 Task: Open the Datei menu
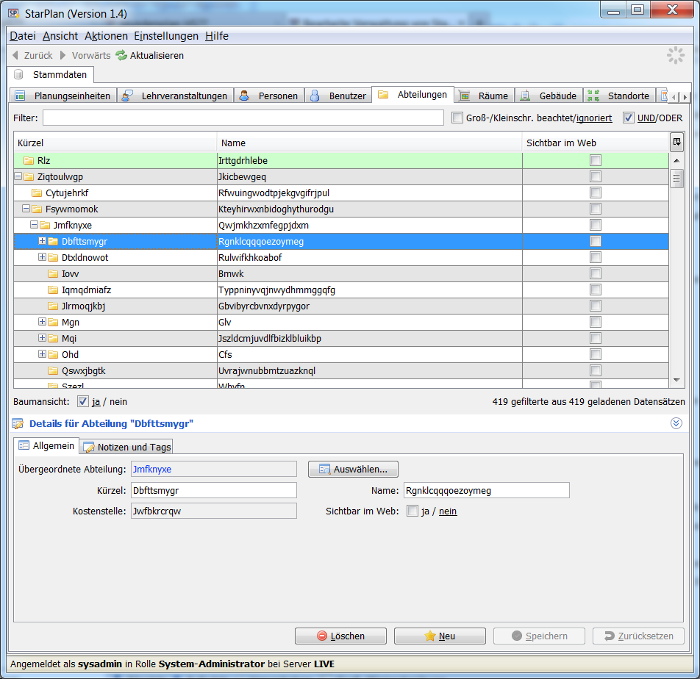[23, 36]
